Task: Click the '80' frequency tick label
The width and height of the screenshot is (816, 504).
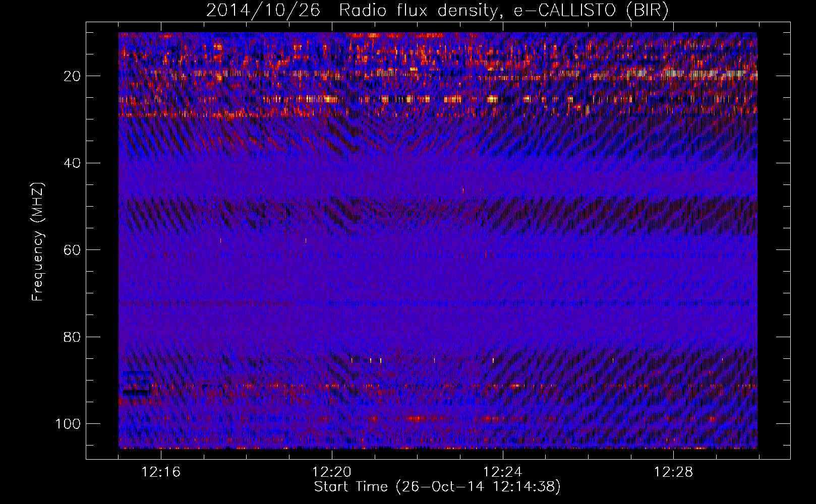Action: tap(73, 337)
